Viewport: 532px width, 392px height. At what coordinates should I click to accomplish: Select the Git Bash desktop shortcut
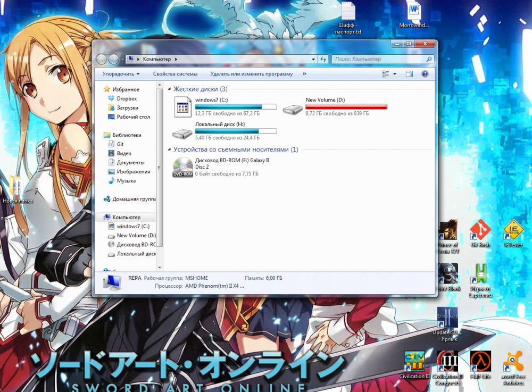pos(480,233)
